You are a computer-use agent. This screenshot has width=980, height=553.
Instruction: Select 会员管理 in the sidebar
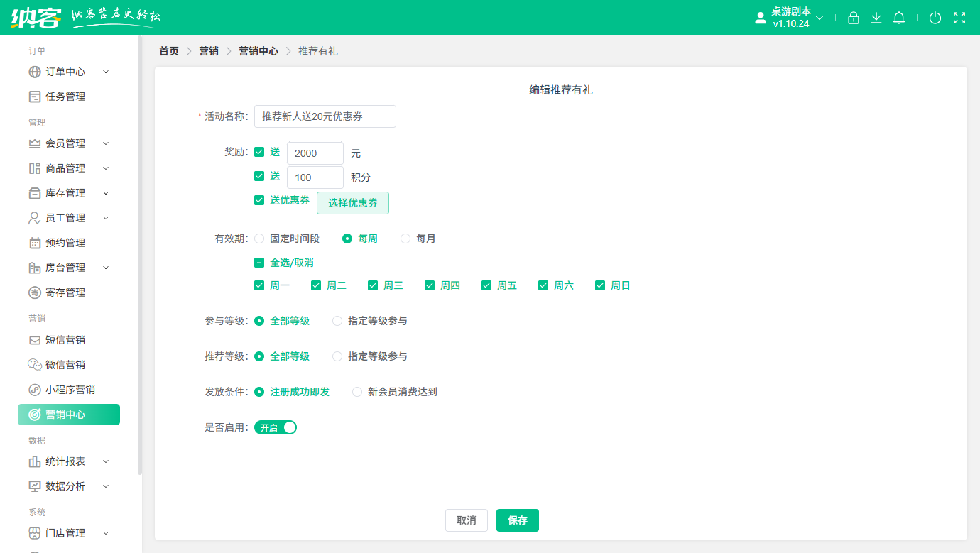(65, 143)
